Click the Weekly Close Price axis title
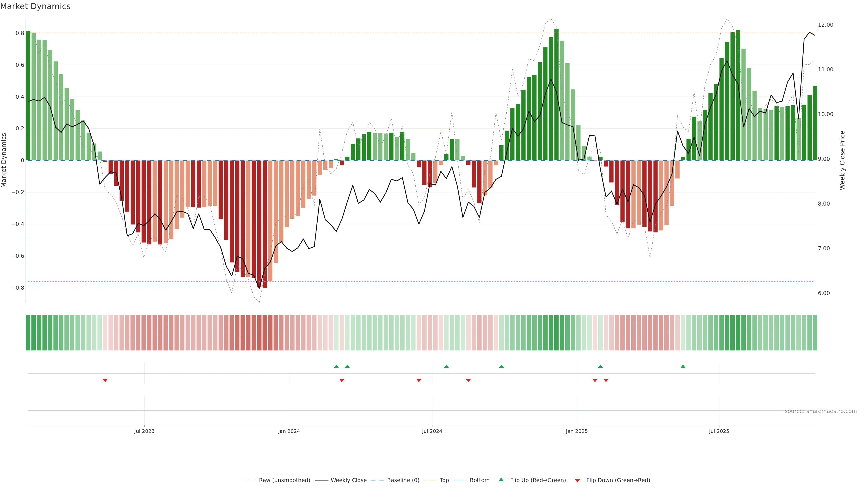The height and width of the screenshot is (488, 868). click(x=842, y=160)
